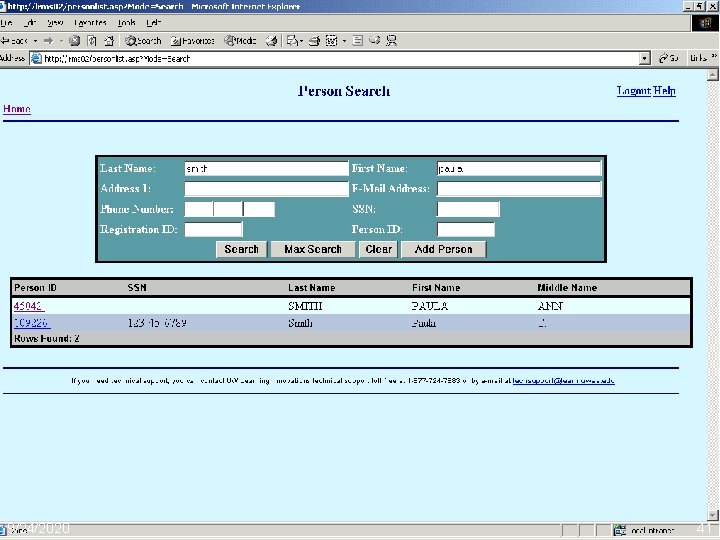
Task: Click the Local intranet status icon
Action: (619, 530)
